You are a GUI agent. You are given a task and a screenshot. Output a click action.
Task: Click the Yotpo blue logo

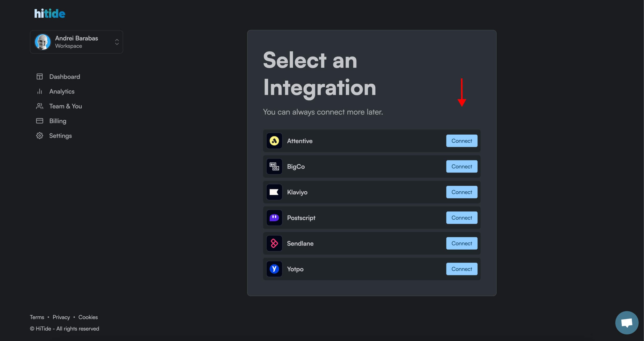(x=274, y=269)
